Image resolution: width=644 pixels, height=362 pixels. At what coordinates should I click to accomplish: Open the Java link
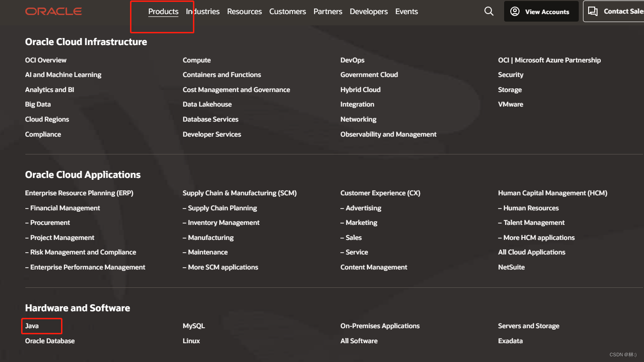coord(32,326)
